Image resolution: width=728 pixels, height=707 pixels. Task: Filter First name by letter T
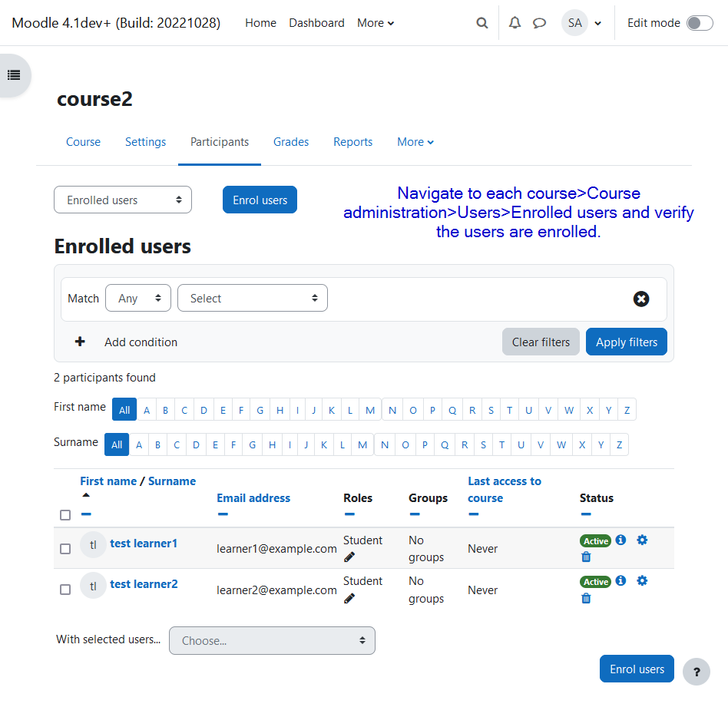coord(509,410)
